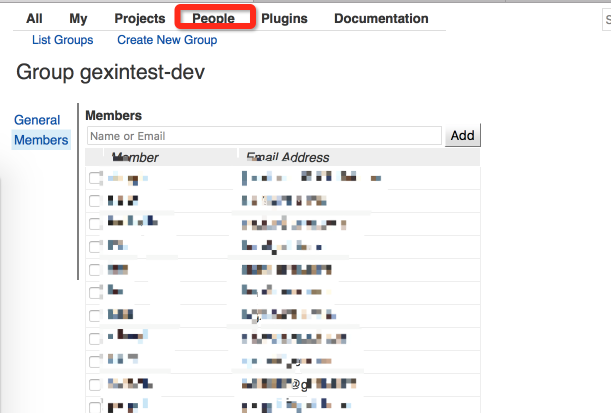
Task: Click the People menu item
Action: coord(214,18)
